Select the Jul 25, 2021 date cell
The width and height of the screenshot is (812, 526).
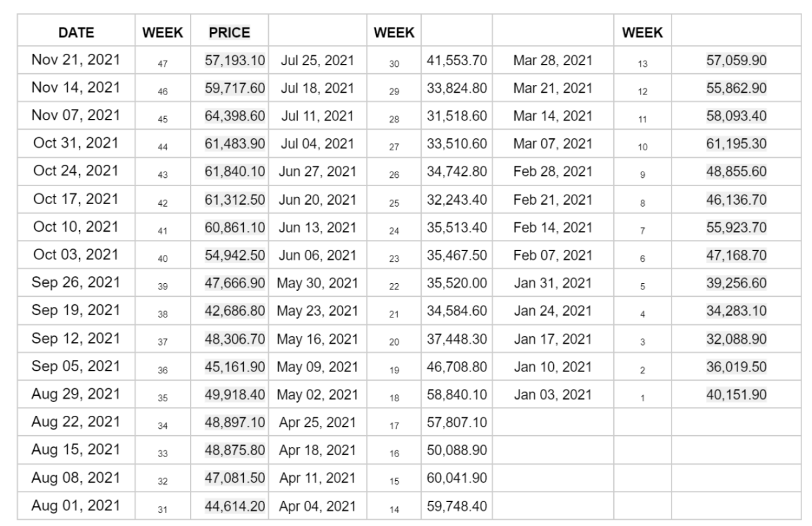point(316,60)
